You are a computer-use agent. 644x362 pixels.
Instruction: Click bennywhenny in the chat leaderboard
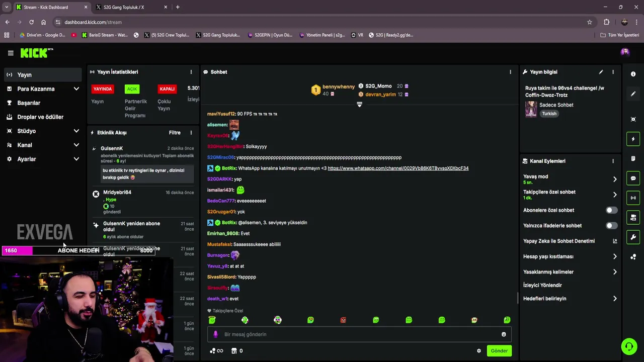pyautogui.click(x=339, y=87)
